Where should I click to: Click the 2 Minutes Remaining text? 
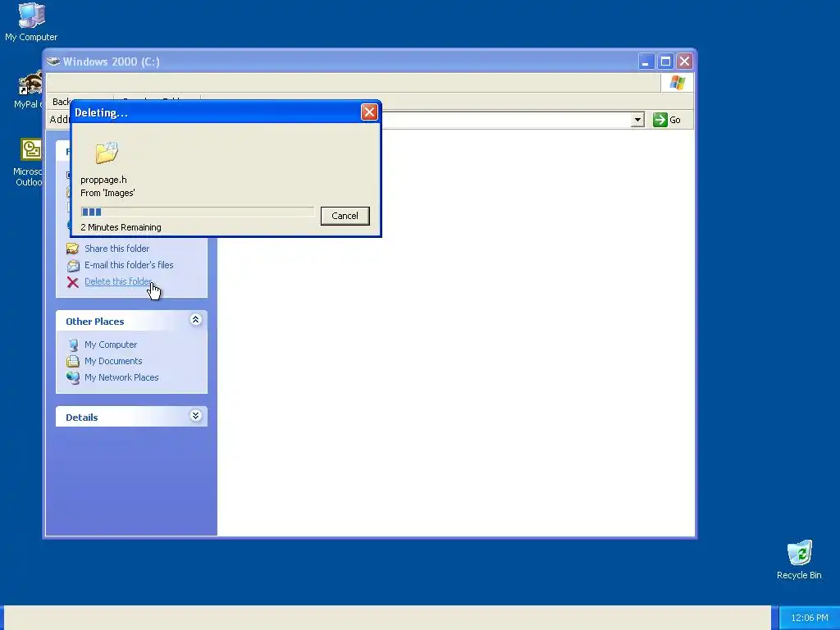coord(121,227)
